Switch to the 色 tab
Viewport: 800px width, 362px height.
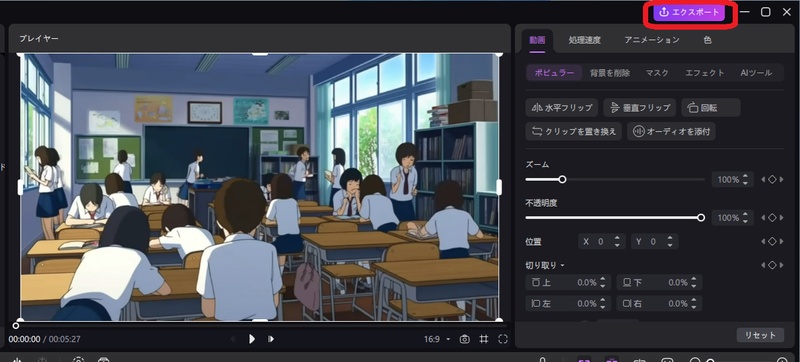707,40
